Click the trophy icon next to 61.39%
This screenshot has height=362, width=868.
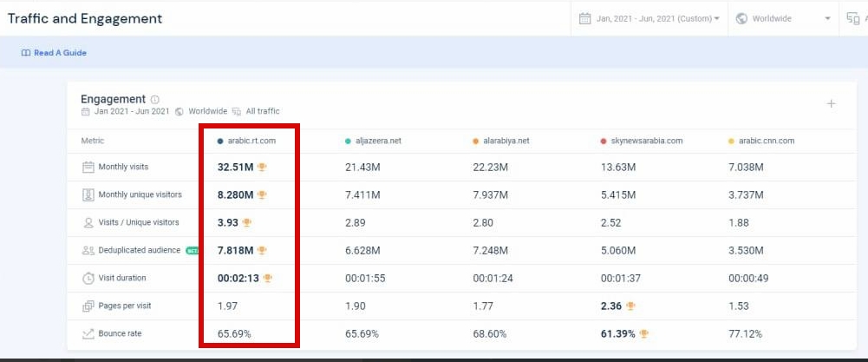pos(643,333)
